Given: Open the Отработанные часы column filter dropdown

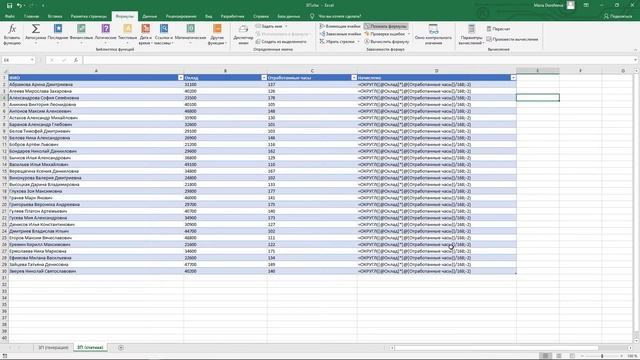Looking at the screenshot, I should click(x=354, y=78).
